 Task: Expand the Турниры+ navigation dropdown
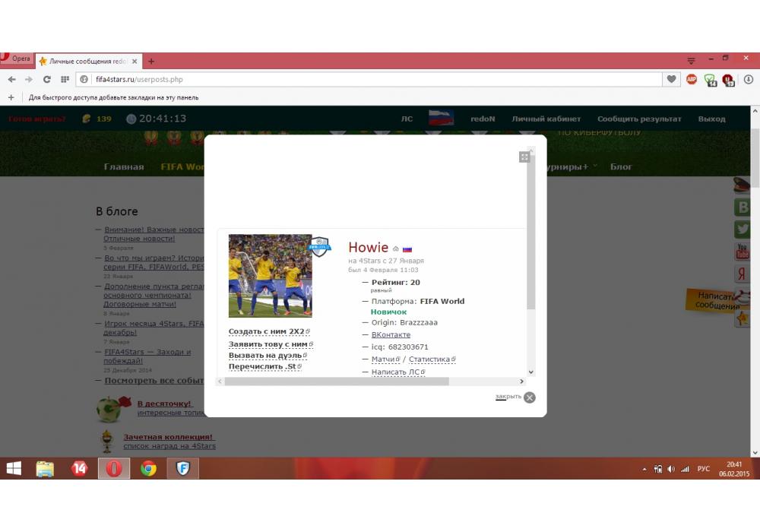[x=571, y=166]
